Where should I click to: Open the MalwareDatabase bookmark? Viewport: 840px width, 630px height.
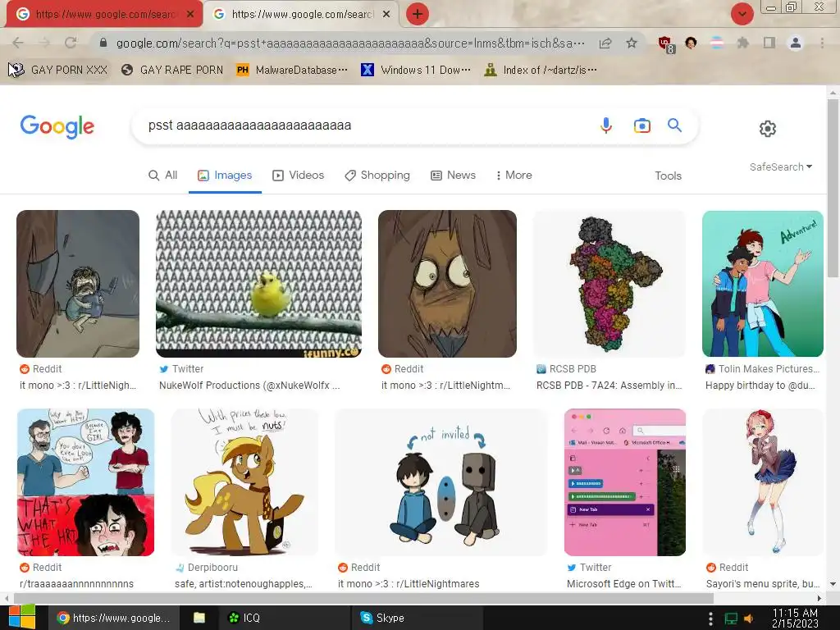(292, 71)
